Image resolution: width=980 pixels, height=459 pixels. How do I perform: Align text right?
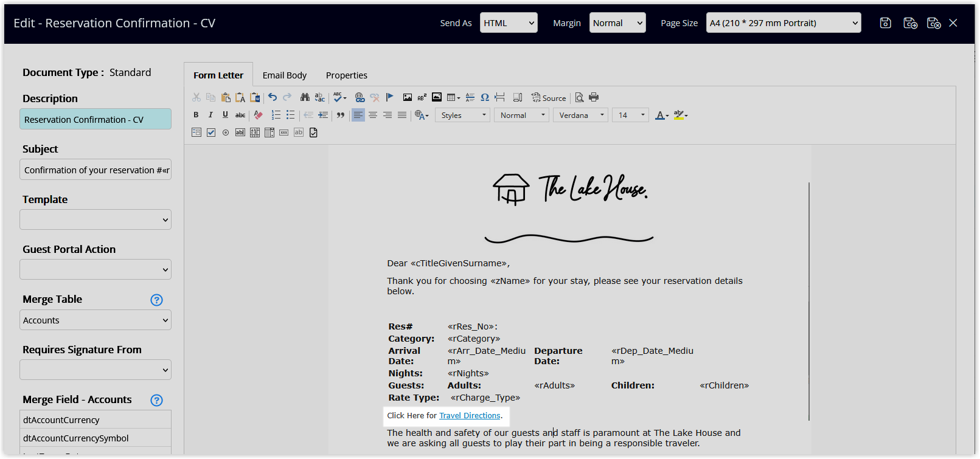387,115
